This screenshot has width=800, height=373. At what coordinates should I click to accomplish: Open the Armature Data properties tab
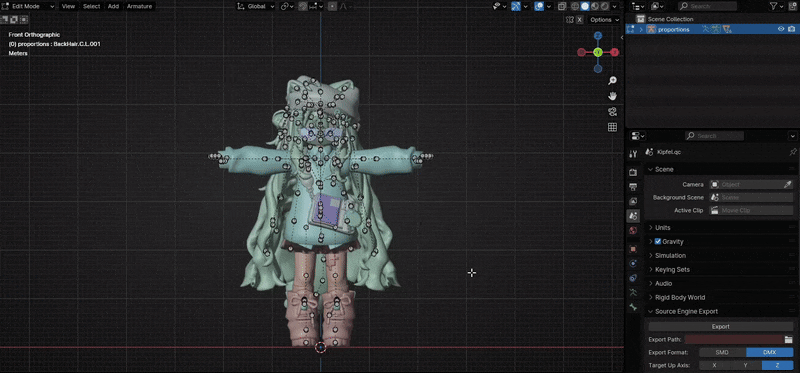633,293
